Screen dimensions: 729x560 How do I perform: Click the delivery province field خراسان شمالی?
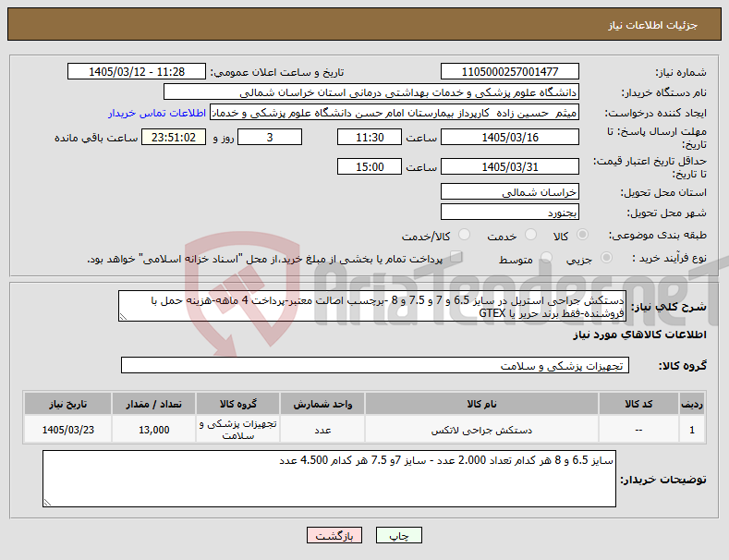coord(509,191)
